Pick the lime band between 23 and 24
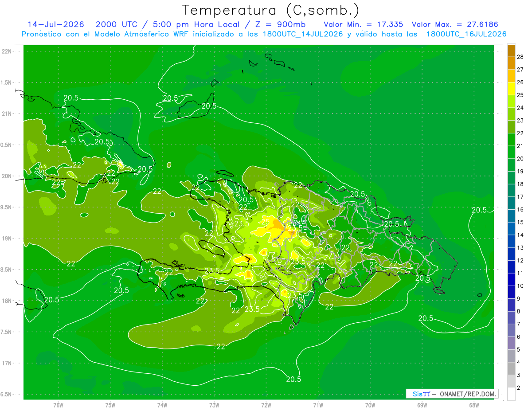This screenshot has width=532, height=411. [511, 114]
